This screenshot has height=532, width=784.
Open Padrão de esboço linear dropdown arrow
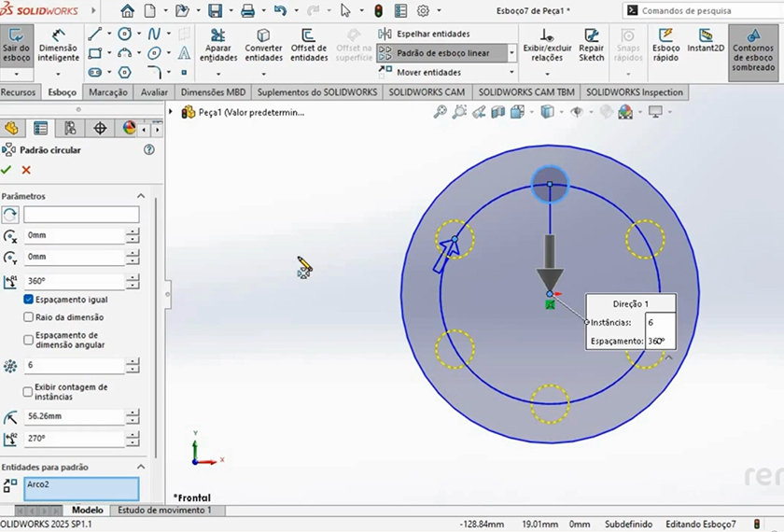tap(511, 53)
